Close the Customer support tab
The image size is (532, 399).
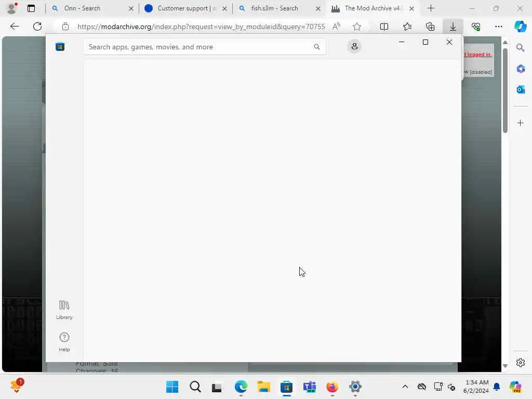pyautogui.click(x=224, y=8)
